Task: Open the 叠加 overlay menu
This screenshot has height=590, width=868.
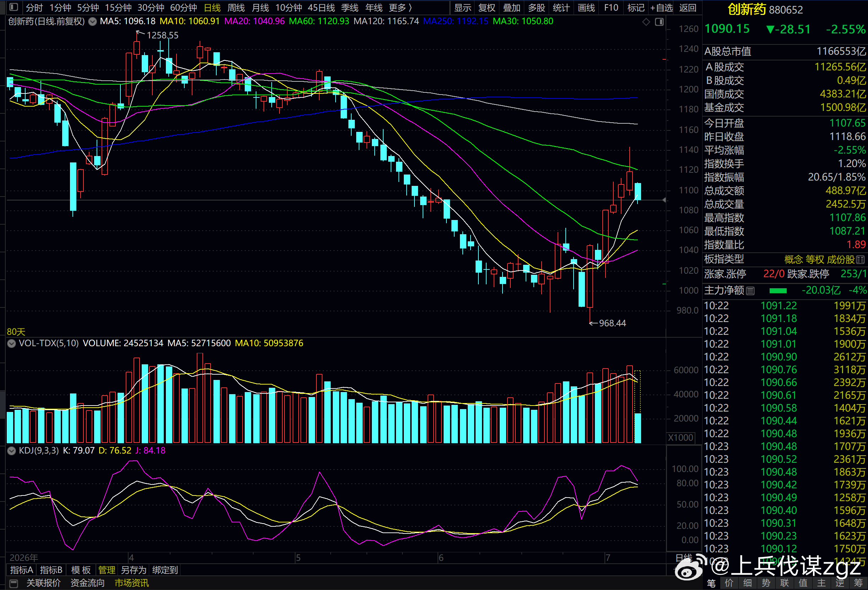Action: point(512,7)
